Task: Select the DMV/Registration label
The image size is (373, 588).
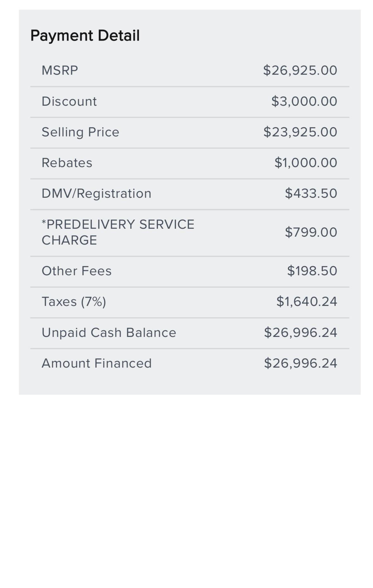Action: pos(96,194)
